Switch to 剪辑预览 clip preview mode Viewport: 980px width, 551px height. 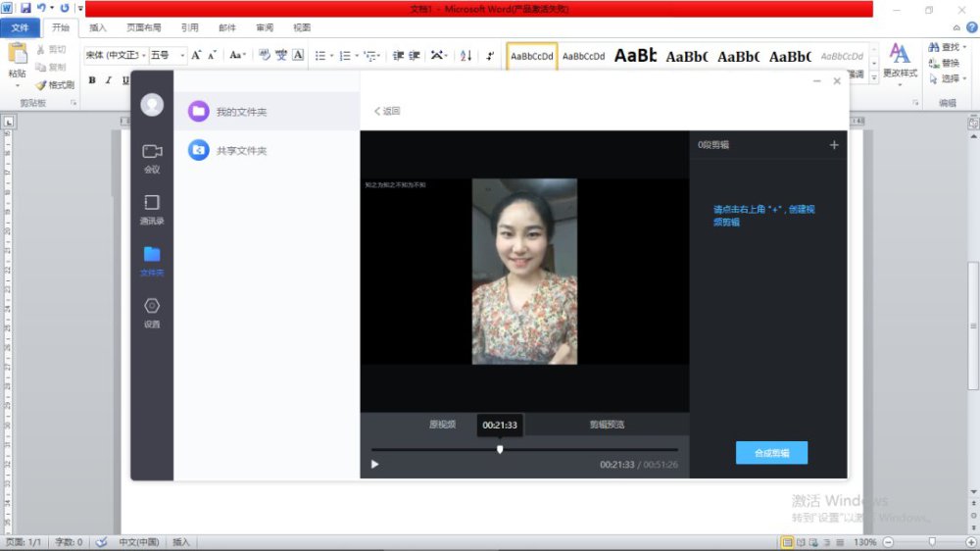(x=607, y=425)
